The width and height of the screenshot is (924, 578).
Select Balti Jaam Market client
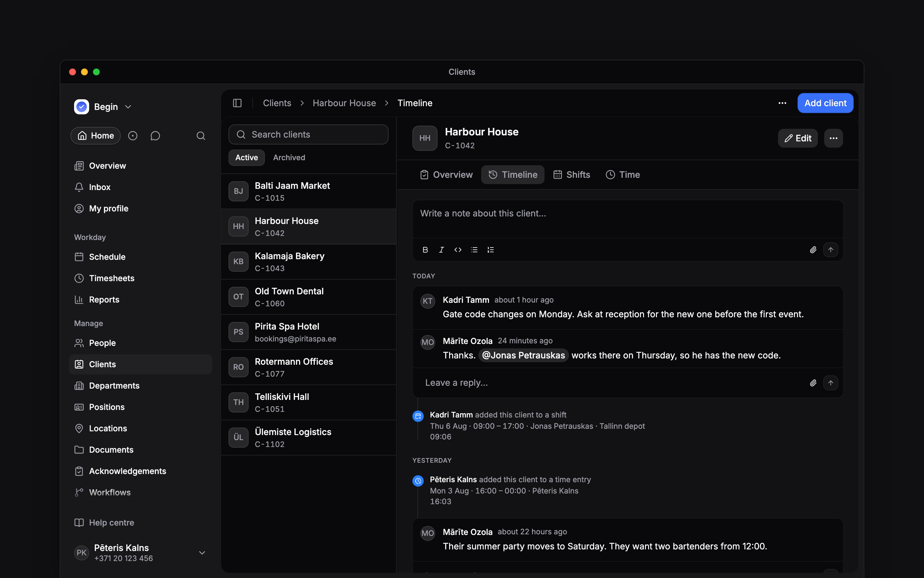pos(309,191)
